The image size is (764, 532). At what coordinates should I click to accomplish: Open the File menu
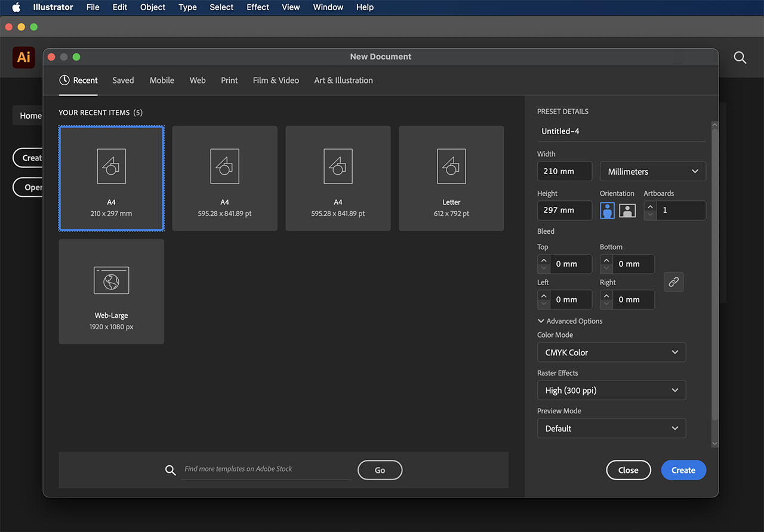(93, 7)
